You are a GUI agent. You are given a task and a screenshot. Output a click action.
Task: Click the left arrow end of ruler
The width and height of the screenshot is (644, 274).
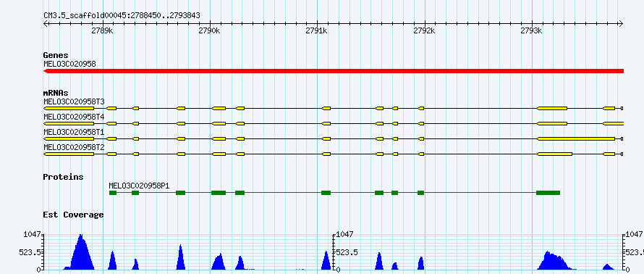46,23
